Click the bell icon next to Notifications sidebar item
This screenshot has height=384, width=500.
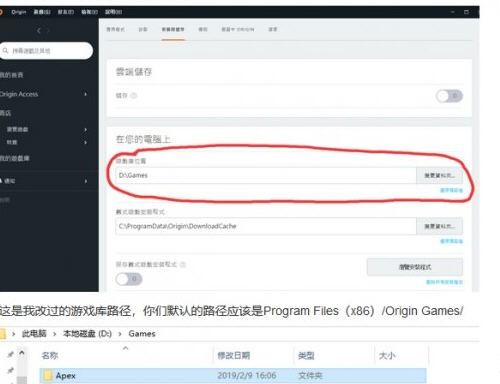tap(1, 181)
